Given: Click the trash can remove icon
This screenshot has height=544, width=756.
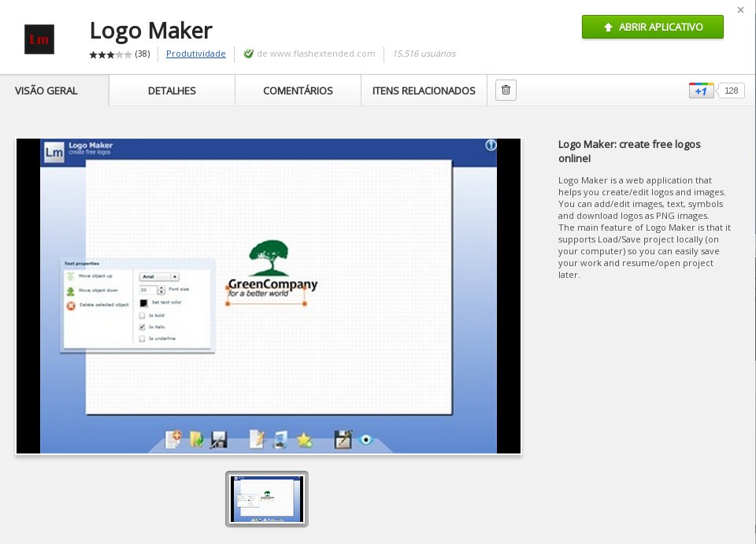Looking at the screenshot, I should (506, 90).
